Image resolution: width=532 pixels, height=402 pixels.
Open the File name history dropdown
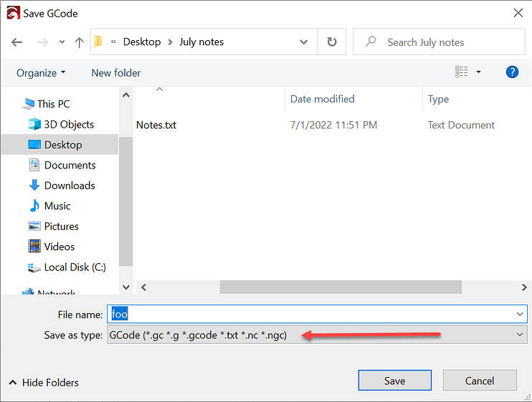click(x=520, y=314)
